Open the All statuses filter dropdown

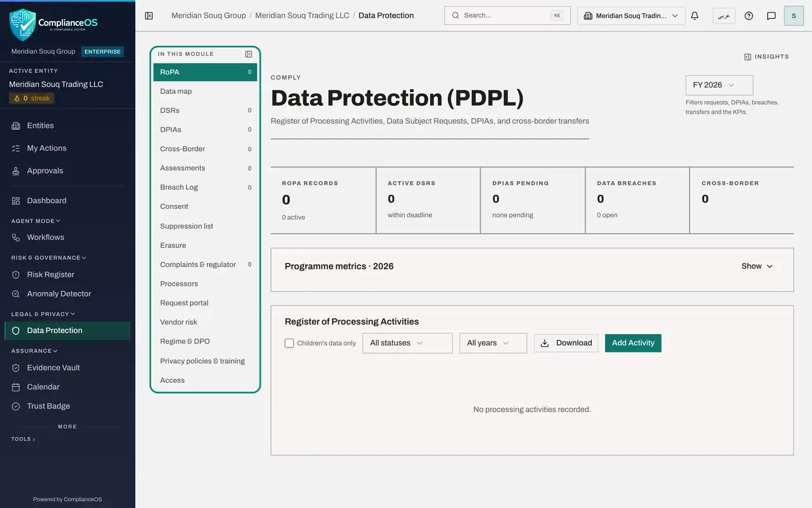(407, 343)
